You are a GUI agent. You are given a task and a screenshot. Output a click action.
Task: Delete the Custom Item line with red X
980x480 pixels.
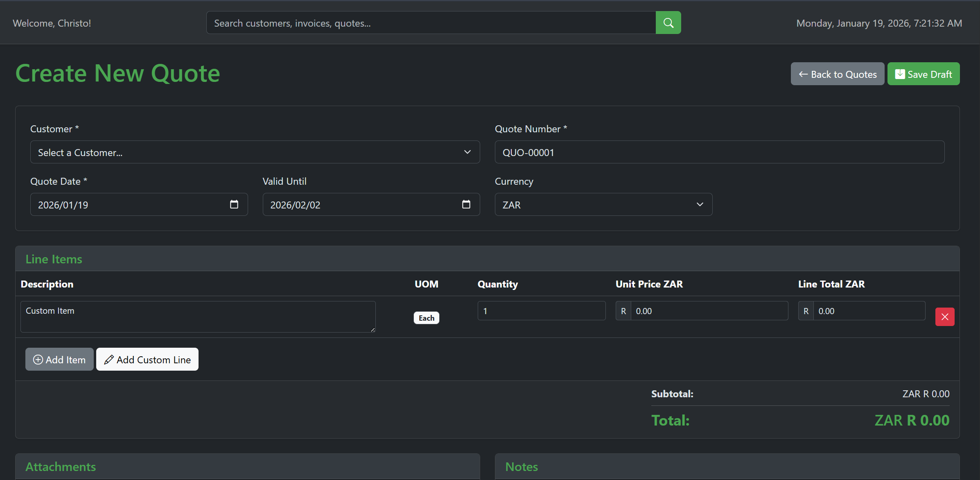coord(944,317)
